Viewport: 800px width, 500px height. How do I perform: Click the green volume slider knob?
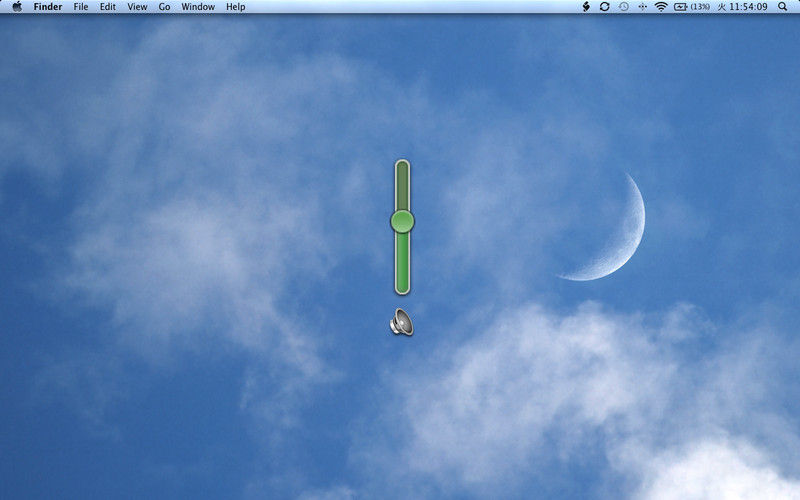pyautogui.click(x=403, y=221)
